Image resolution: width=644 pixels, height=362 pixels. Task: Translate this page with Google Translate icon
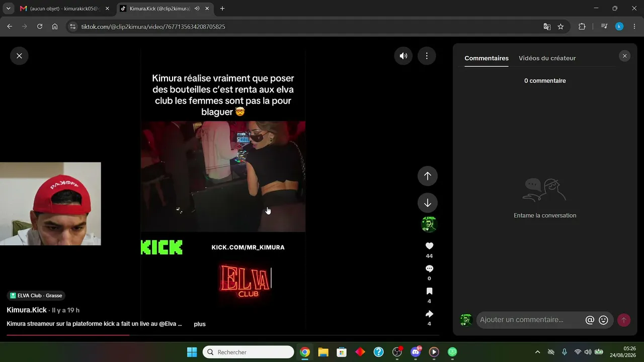[547, 27]
